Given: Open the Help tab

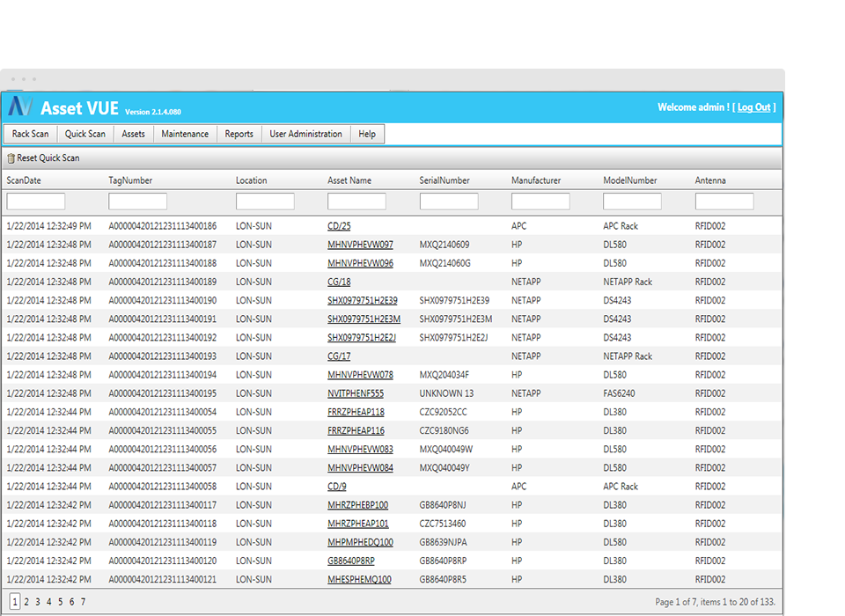Looking at the screenshot, I should 367,134.
